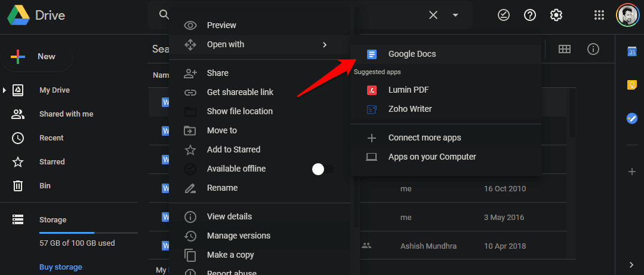Select Add to Starred

pyautogui.click(x=260, y=149)
